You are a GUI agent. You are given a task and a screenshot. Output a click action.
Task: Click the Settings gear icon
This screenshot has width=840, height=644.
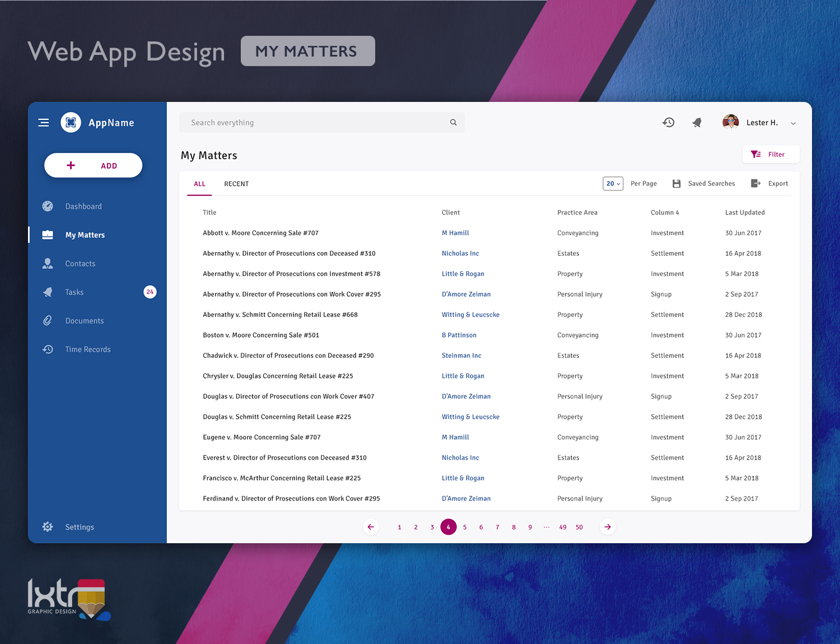[x=48, y=526]
